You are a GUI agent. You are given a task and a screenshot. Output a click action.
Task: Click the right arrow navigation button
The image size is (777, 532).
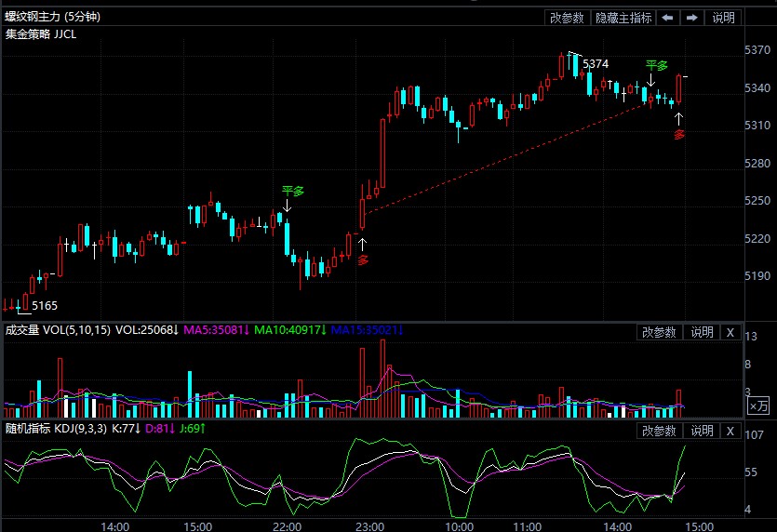(x=691, y=18)
